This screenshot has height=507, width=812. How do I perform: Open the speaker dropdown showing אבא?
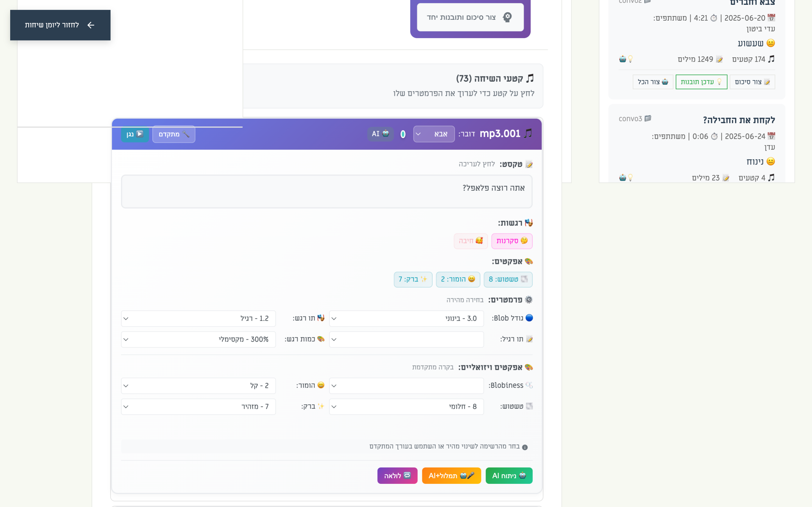[434, 134]
